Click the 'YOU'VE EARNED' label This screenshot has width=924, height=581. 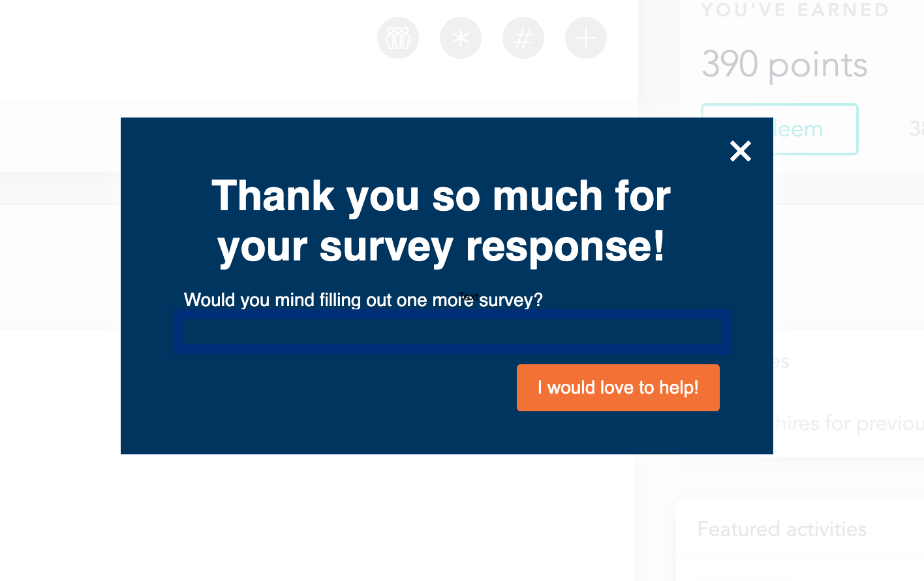[795, 10]
